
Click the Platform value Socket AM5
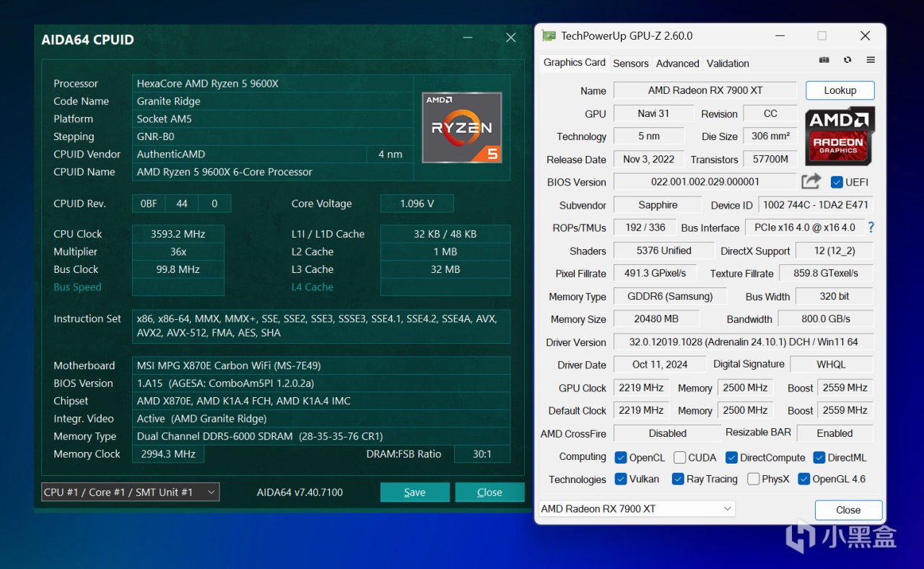tap(273, 119)
